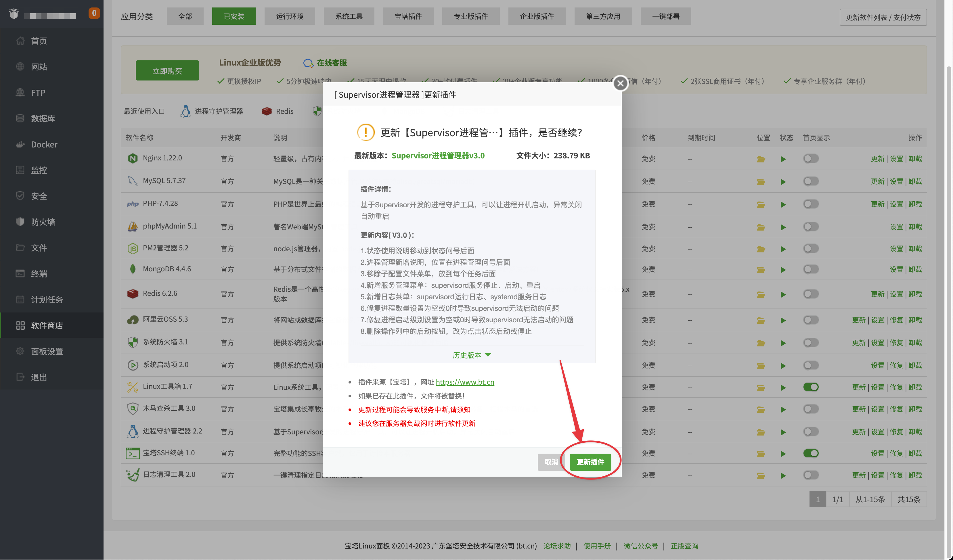This screenshot has height=560, width=953.
Task: Open 安全 in the sidebar
Action: pyautogui.click(x=52, y=196)
